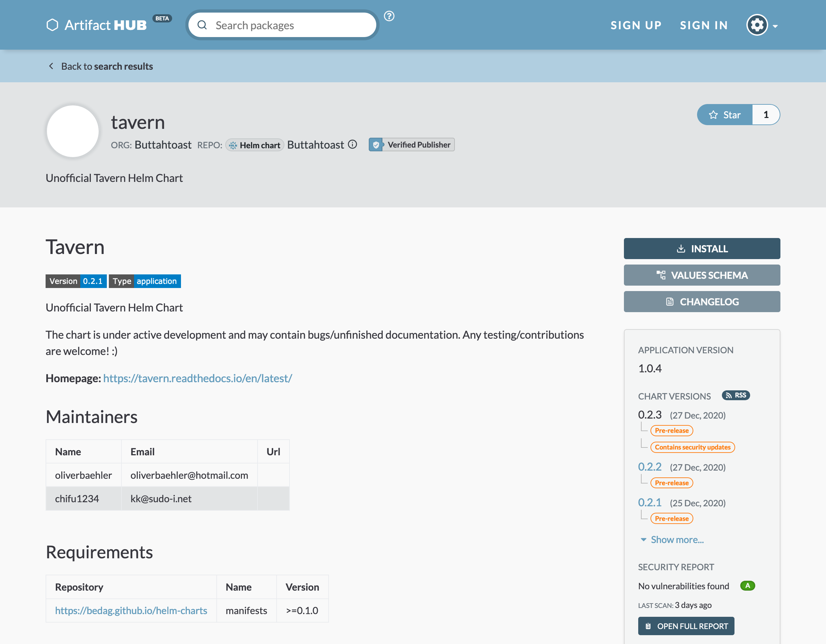The image size is (826, 644).
Task: Open the tavern readthedocs homepage link
Action: [197, 378]
